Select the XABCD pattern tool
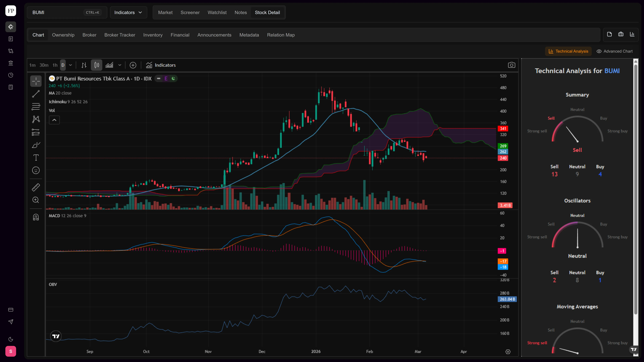Image resolution: width=644 pixels, height=362 pixels. click(36, 119)
